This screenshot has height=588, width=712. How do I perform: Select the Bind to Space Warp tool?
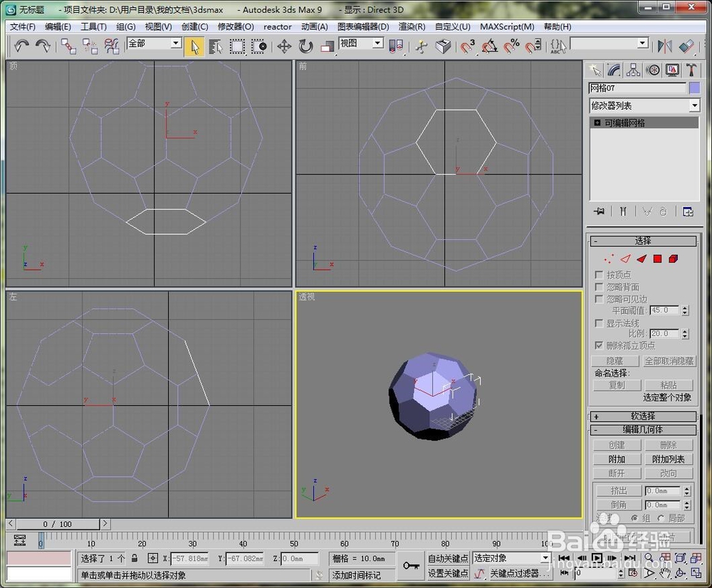coord(111,46)
